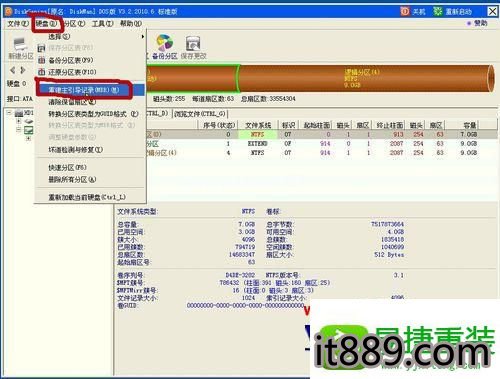Click the green-highlighted NTFS cell in row 0
The height and width of the screenshot is (379, 500).
(x=258, y=134)
